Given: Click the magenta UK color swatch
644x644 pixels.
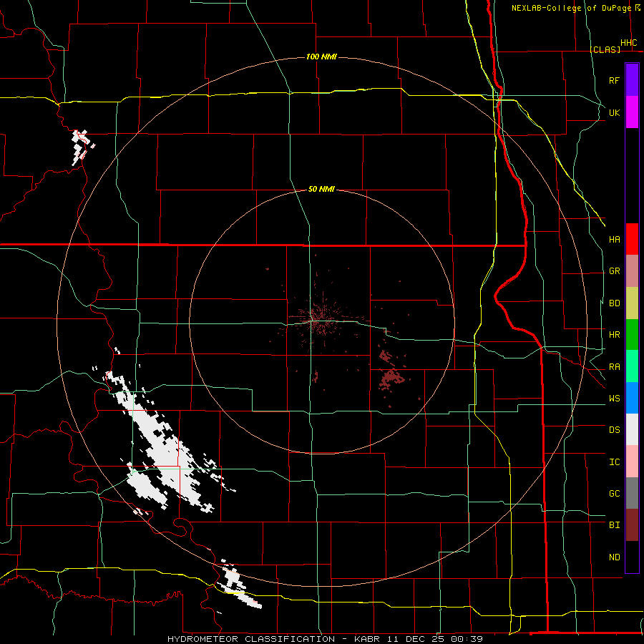Looking at the screenshot, I should click(x=632, y=112).
